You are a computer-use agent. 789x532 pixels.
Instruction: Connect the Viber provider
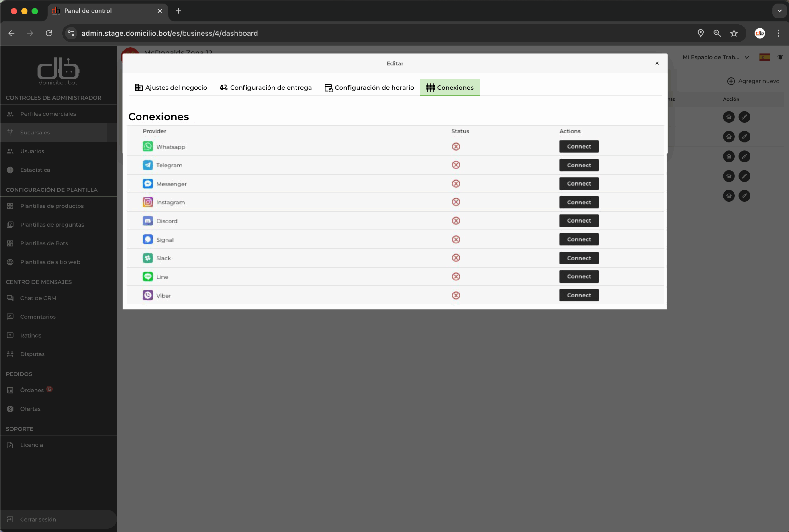pos(579,295)
